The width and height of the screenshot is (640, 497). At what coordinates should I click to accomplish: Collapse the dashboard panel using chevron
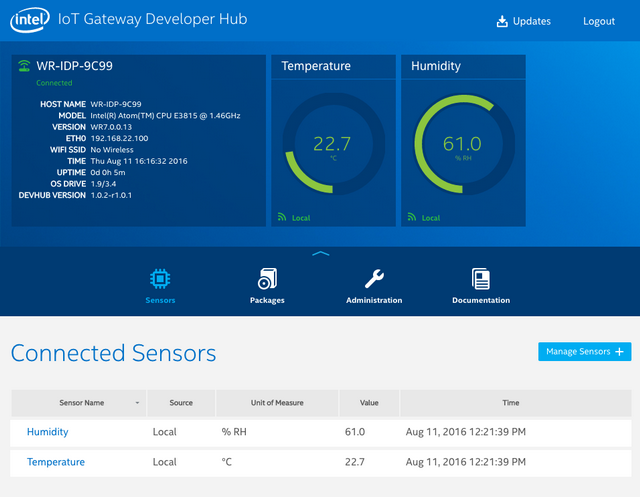pos(320,254)
